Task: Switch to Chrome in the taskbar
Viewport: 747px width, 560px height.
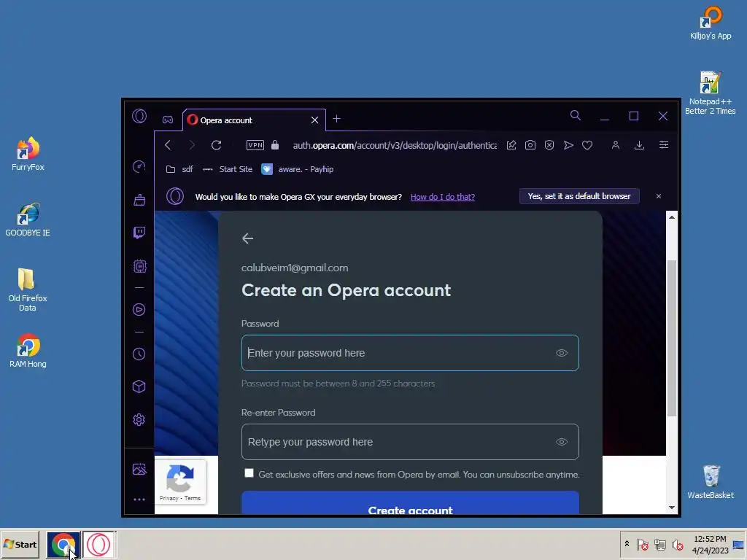Action: click(x=63, y=544)
